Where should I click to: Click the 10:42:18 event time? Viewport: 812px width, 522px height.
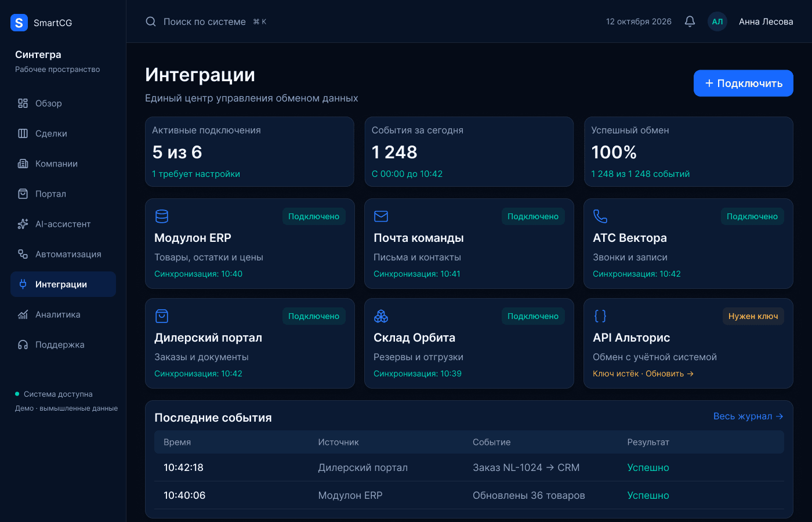pos(183,467)
